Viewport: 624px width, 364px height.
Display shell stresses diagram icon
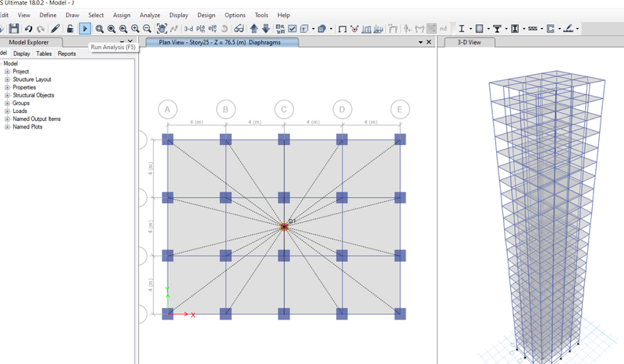click(x=378, y=29)
